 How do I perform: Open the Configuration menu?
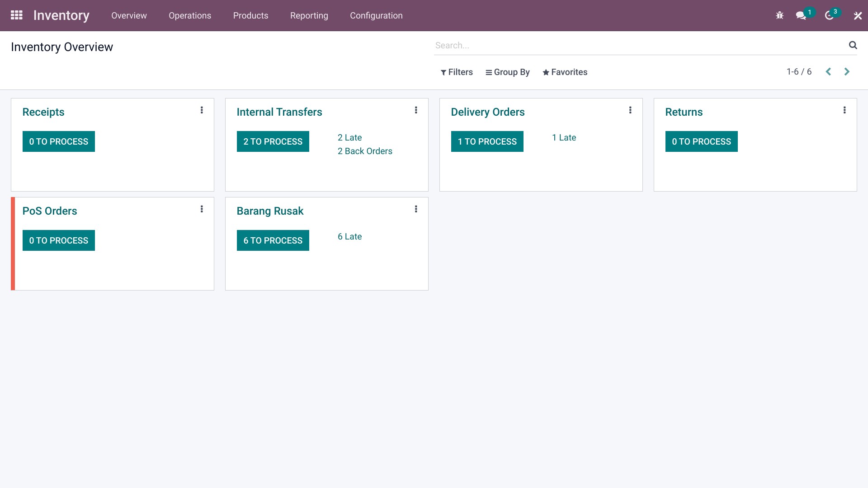(376, 16)
